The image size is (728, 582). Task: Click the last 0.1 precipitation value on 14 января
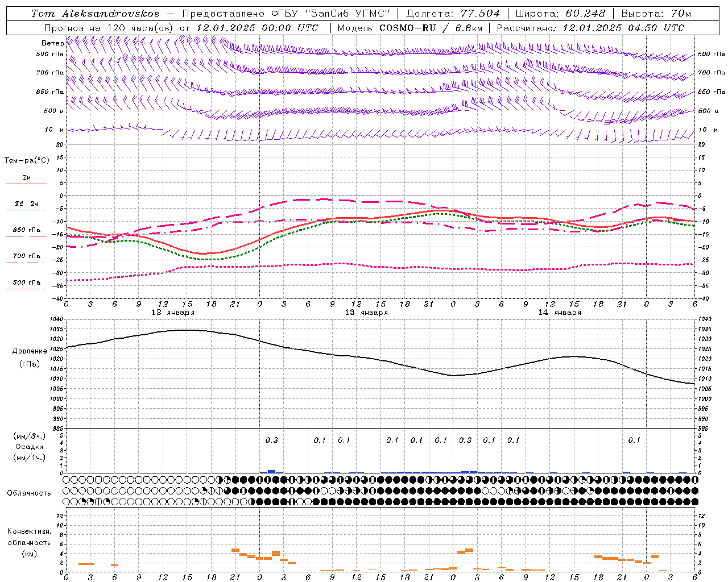pos(634,440)
